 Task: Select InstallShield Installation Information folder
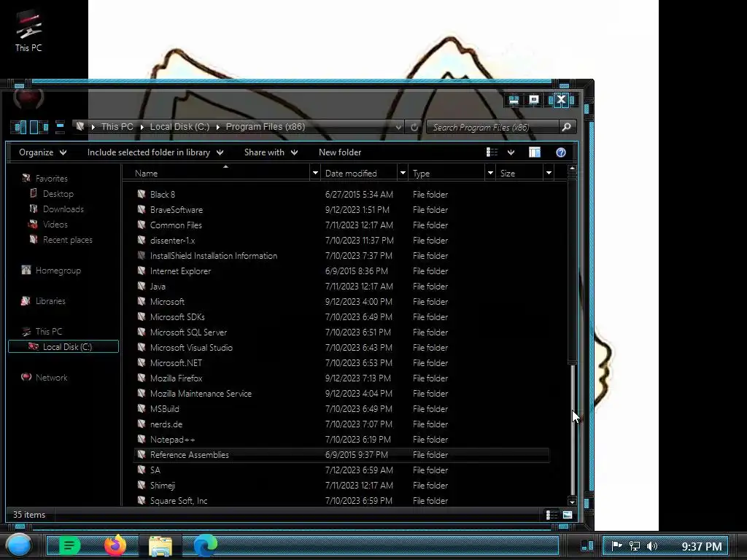[214, 256]
